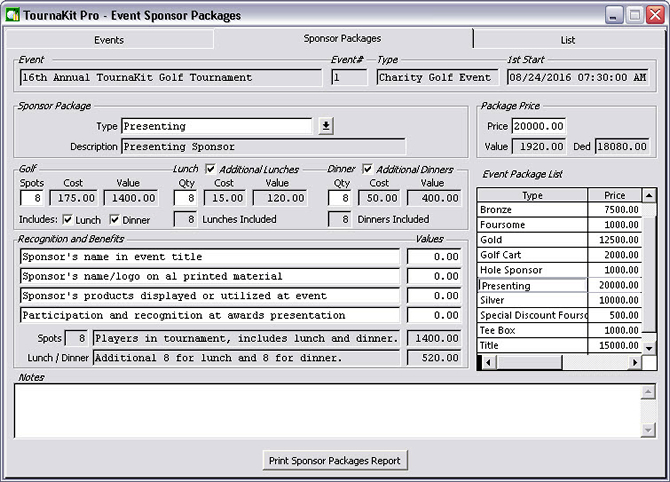Toggle the Additional Lunches checkbox
670x482 pixels.
coord(210,169)
